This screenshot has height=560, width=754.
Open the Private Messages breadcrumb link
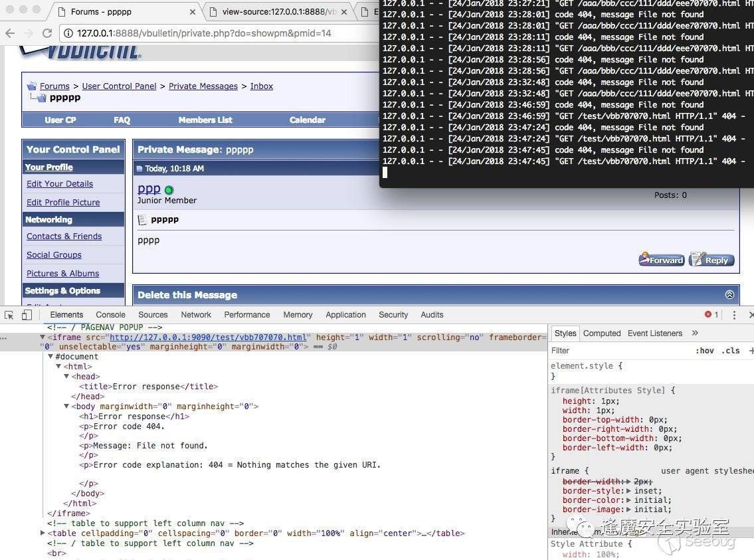coord(203,86)
